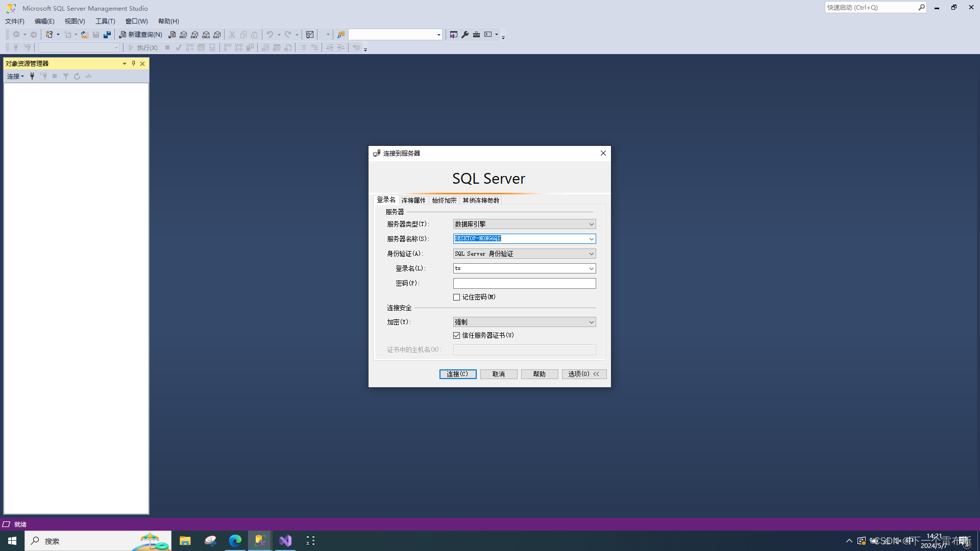Click the New Query toolbar button
The image size is (980, 551).
click(140, 35)
